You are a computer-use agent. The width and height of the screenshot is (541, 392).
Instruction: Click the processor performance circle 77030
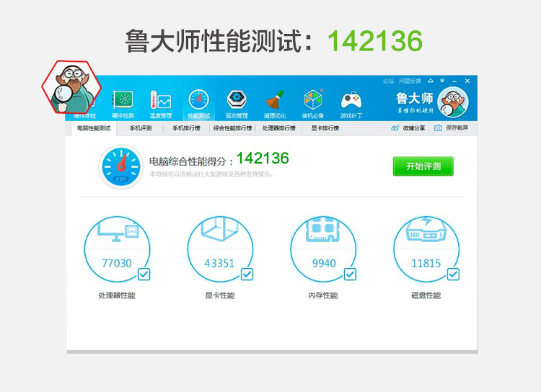[x=118, y=249]
